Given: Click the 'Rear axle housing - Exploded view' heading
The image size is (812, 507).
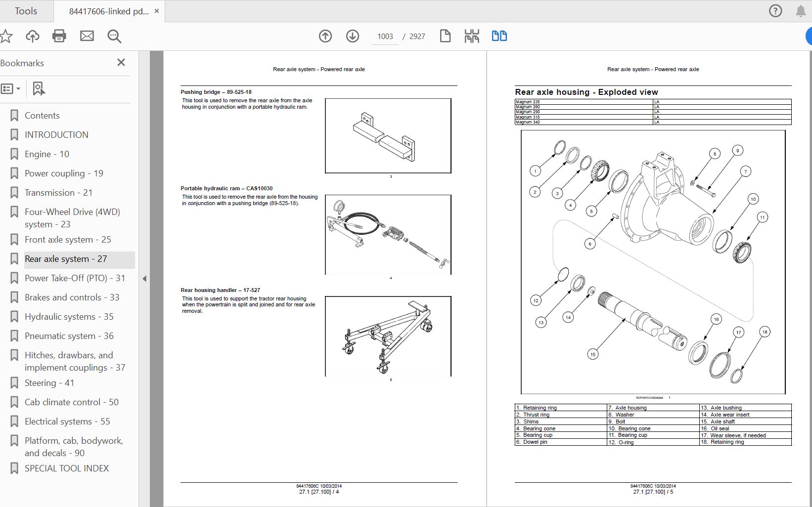Looking at the screenshot, I should [586, 92].
